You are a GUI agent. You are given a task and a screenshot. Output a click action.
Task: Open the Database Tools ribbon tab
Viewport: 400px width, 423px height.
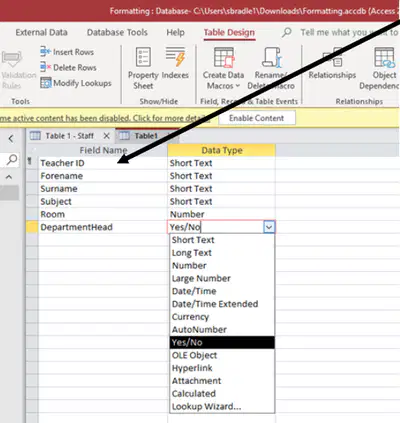coord(117,32)
